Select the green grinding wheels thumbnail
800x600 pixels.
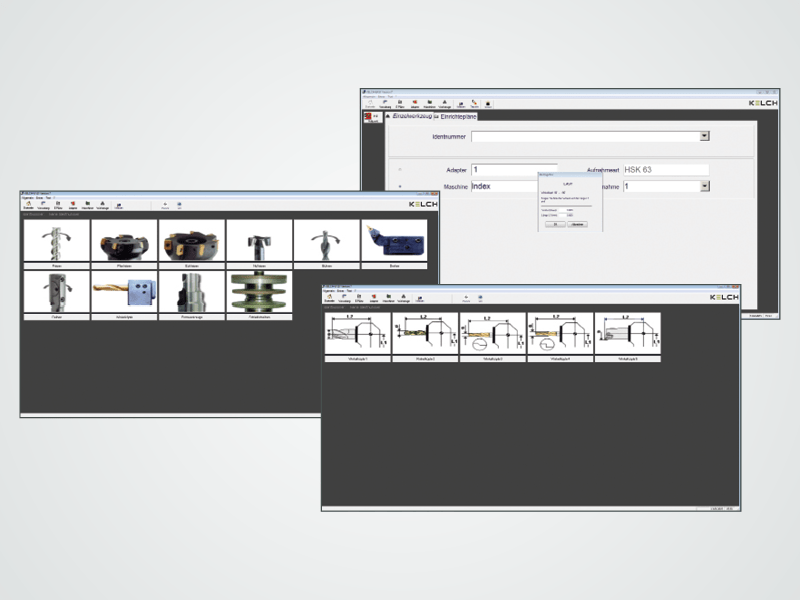click(259, 292)
